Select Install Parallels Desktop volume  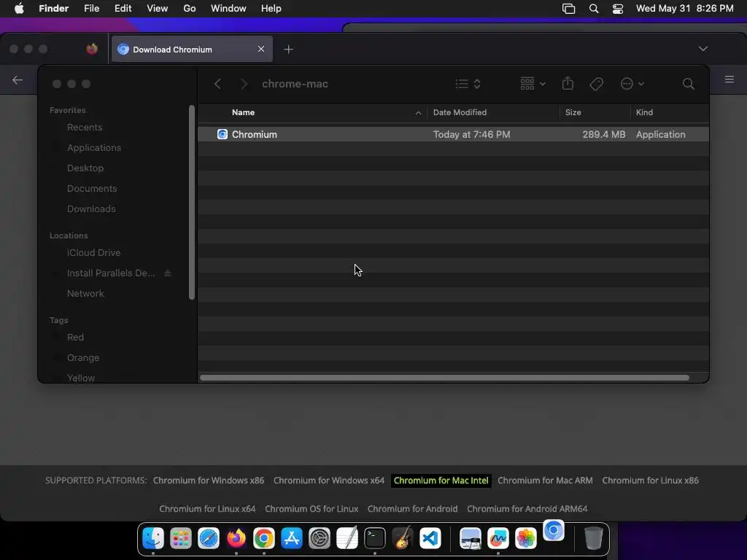pos(111,273)
